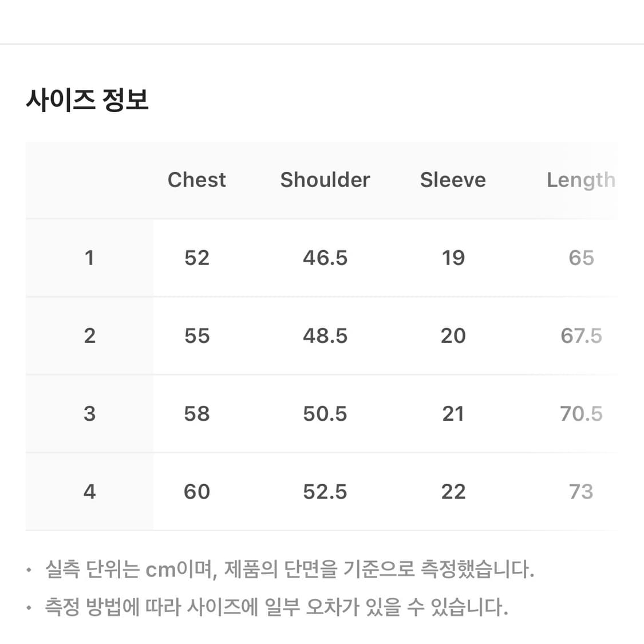Select the size 1 row label
This screenshot has width=644, height=644.
89,258
